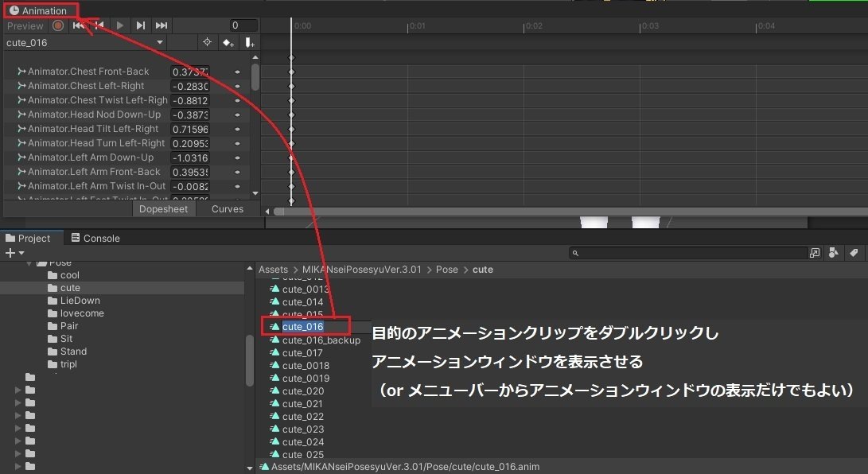This screenshot has width=868, height=474.
Task: Select the cute folder in tree
Action: [64, 288]
